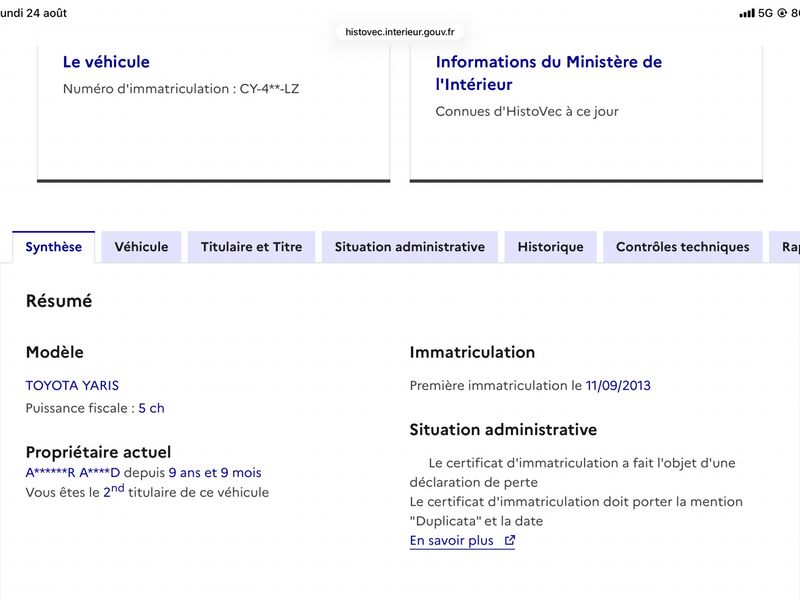Click the external link icon after En savoir plus
The height and width of the screenshot is (600, 800).
coord(510,540)
